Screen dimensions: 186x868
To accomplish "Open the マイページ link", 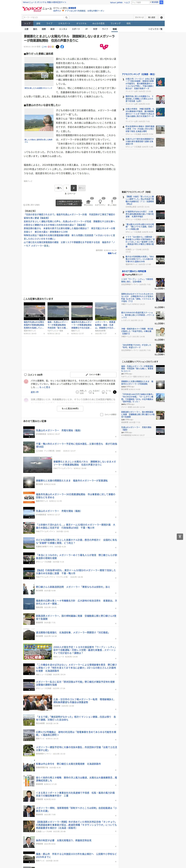I will coord(139,17).
